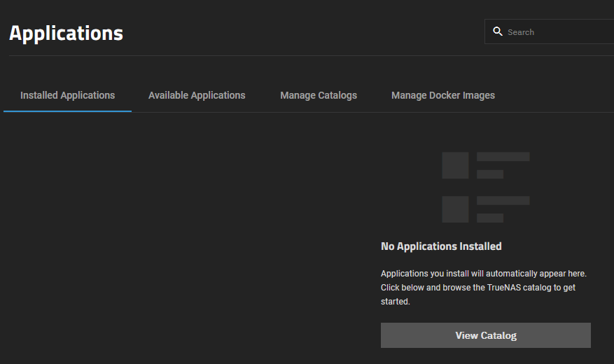Click the No Applications Installed heading
This screenshot has height=364, width=614.
[x=441, y=246]
